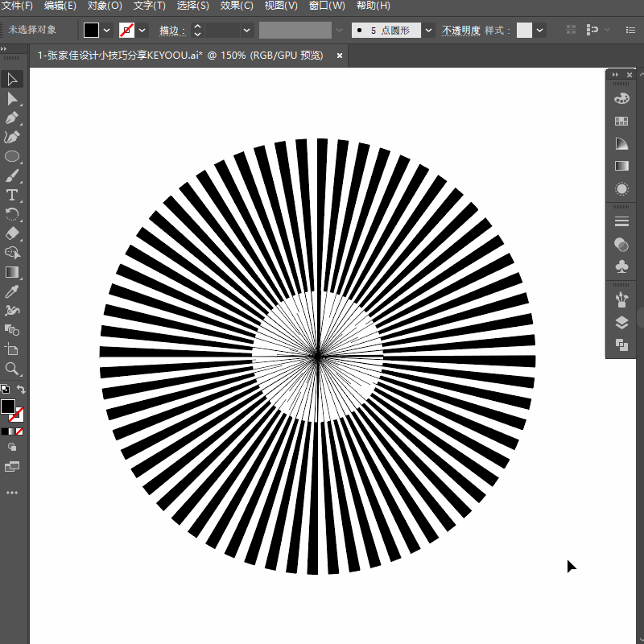Select the Pen tool

tap(12, 118)
